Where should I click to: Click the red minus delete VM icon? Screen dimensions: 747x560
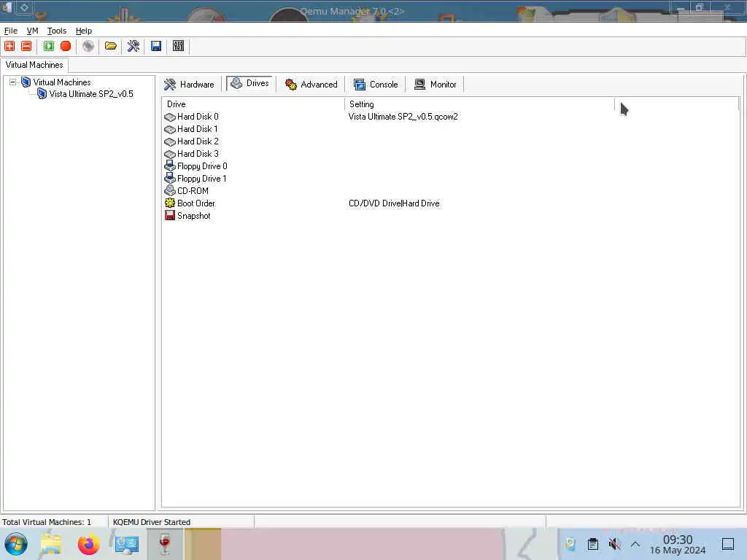[26, 46]
